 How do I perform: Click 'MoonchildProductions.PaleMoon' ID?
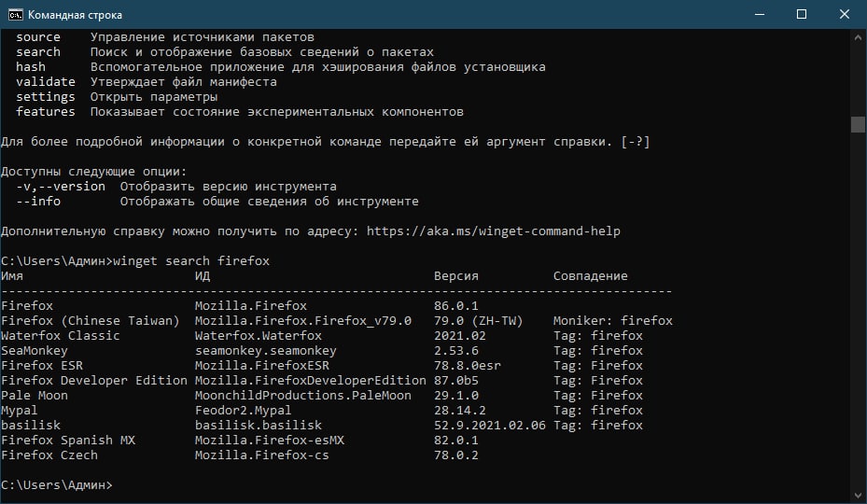tap(303, 396)
